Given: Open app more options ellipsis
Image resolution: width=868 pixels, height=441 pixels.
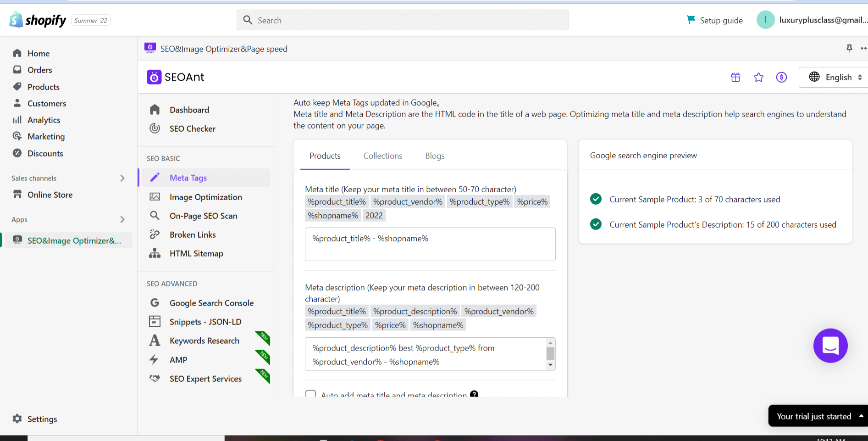Looking at the screenshot, I should [864, 48].
